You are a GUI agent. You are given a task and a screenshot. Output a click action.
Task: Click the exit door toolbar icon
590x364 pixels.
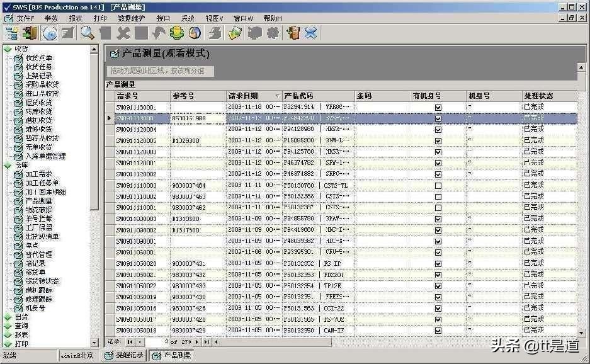(293, 33)
